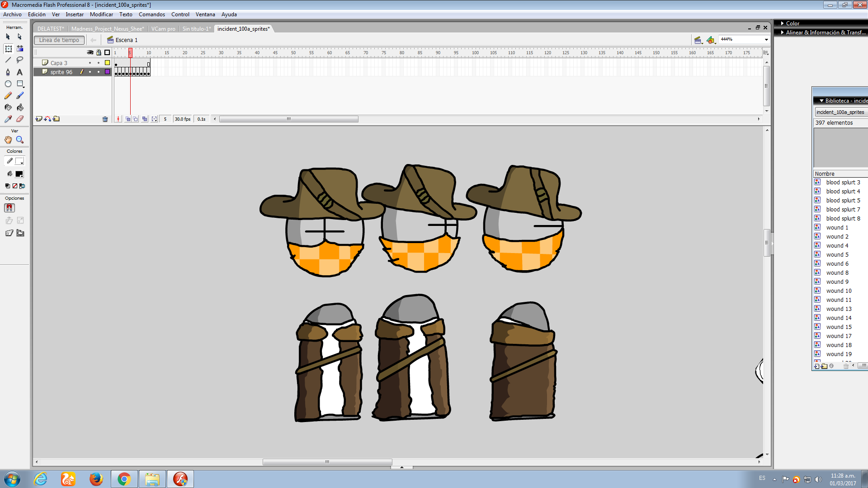This screenshot has width=868, height=488.
Task: Switch to the VCam pro tab
Action: click(x=163, y=28)
